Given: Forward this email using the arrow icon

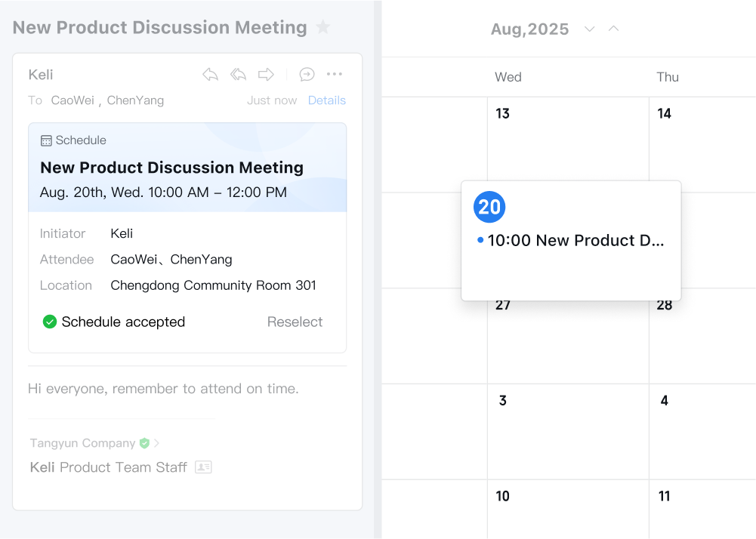Looking at the screenshot, I should (x=266, y=74).
